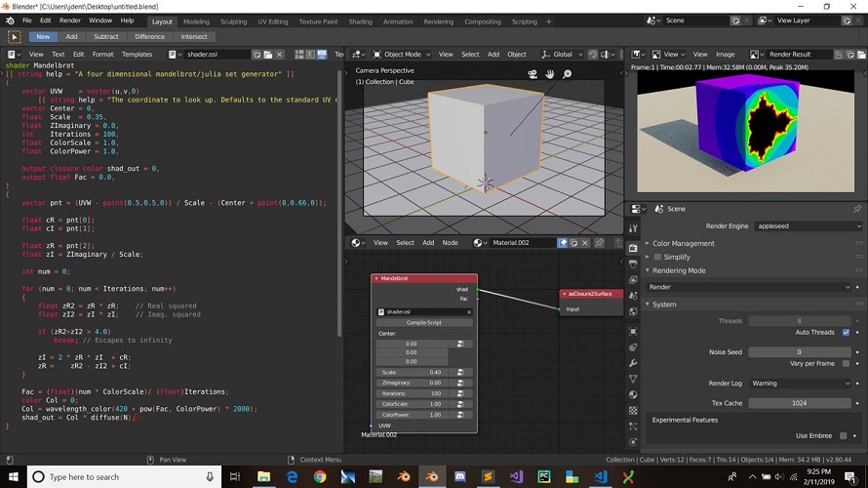Viewport: 868px width, 488px height.
Task: Toggle fake user for Material.002
Action: click(563, 243)
